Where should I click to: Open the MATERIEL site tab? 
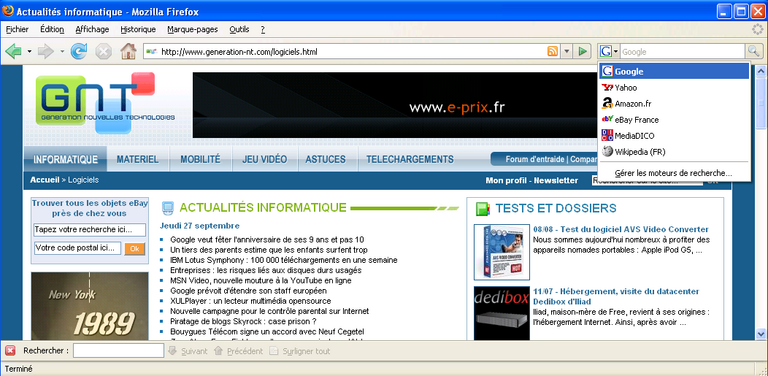(x=138, y=159)
